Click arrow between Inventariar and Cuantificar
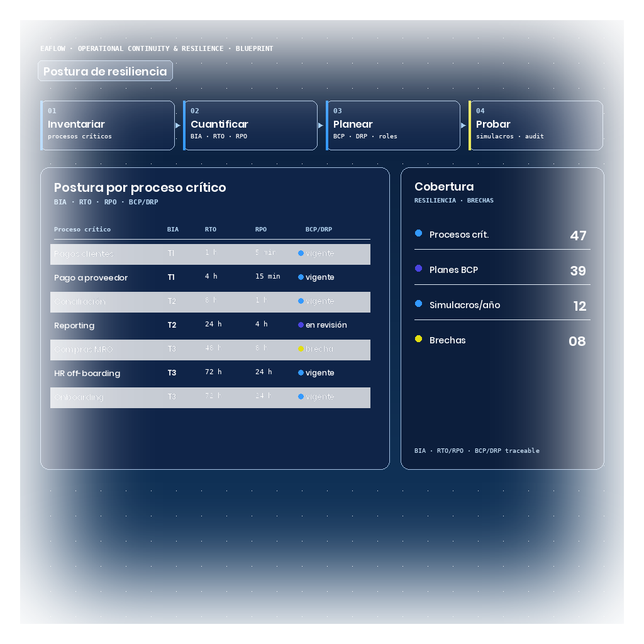Screen dimensions: 644x644 pos(178,125)
